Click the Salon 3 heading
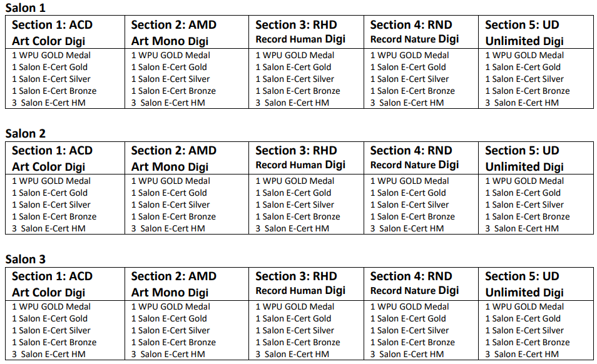 point(25,259)
